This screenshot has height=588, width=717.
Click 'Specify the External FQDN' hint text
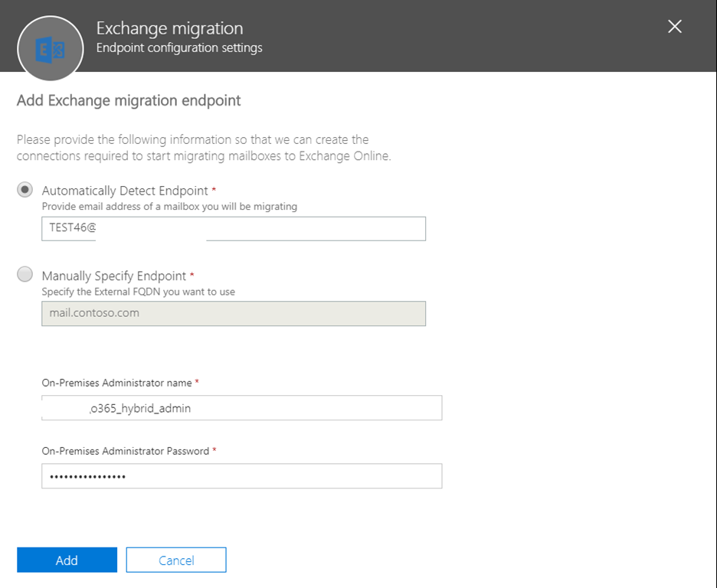tap(139, 292)
